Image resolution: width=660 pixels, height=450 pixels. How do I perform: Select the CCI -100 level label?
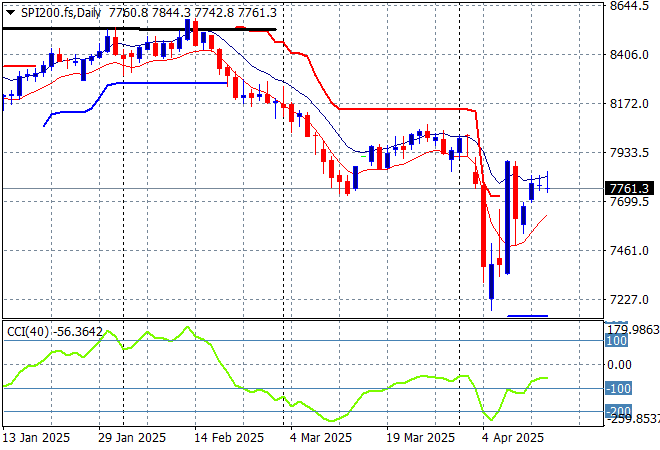click(618, 389)
